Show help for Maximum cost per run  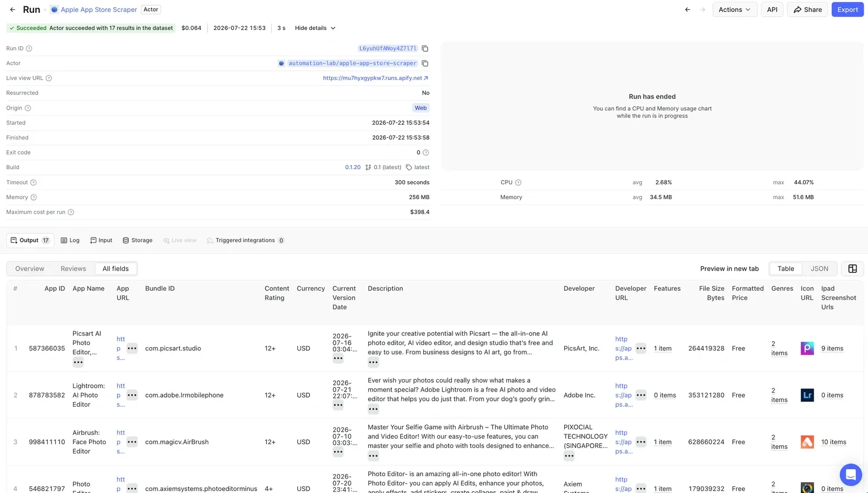[x=71, y=212]
